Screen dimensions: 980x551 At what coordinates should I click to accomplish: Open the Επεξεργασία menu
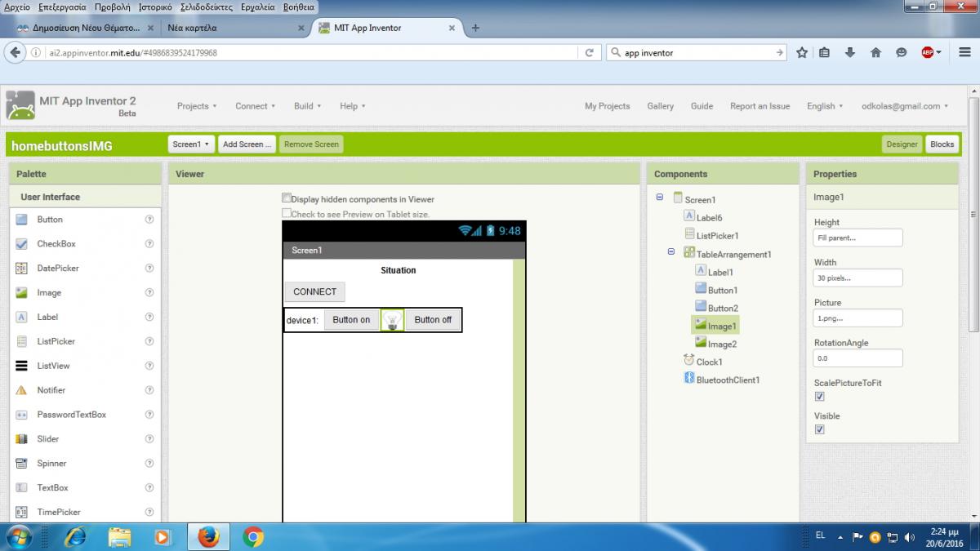tap(62, 7)
